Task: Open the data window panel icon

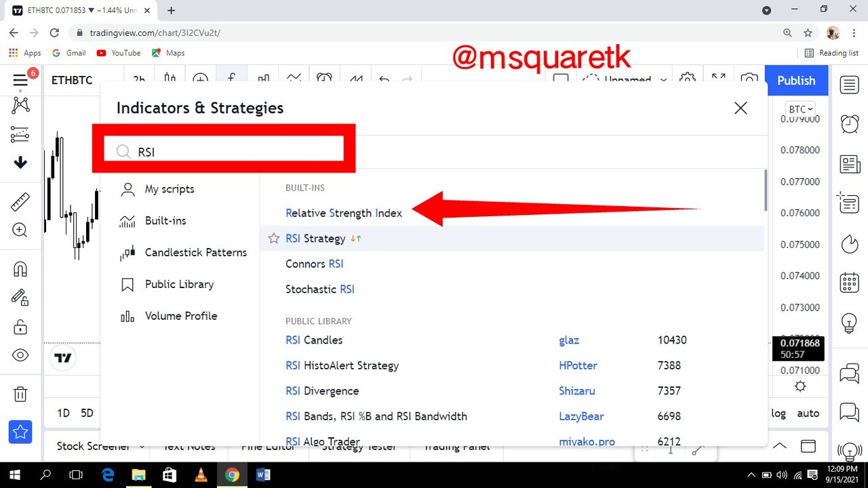Action: point(849,202)
